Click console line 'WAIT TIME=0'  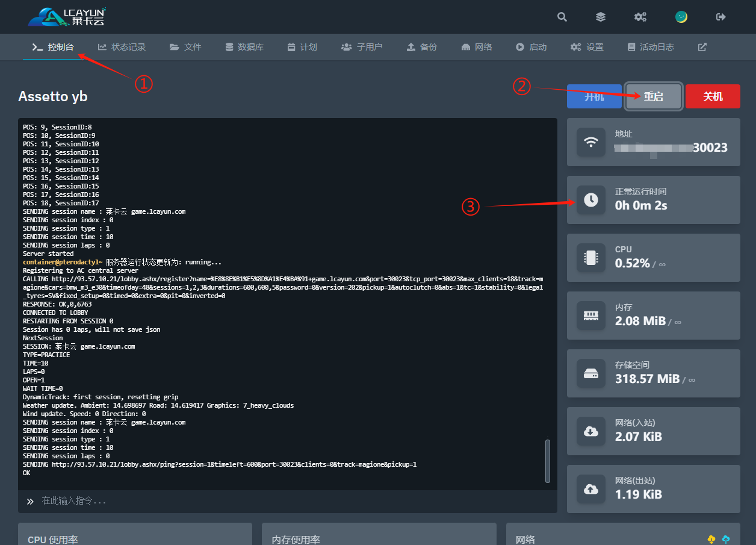[x=43, y=388]
